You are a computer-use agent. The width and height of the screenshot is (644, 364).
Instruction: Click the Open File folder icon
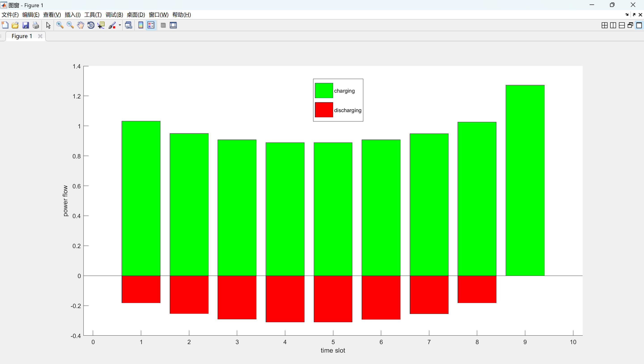point(15,25)
